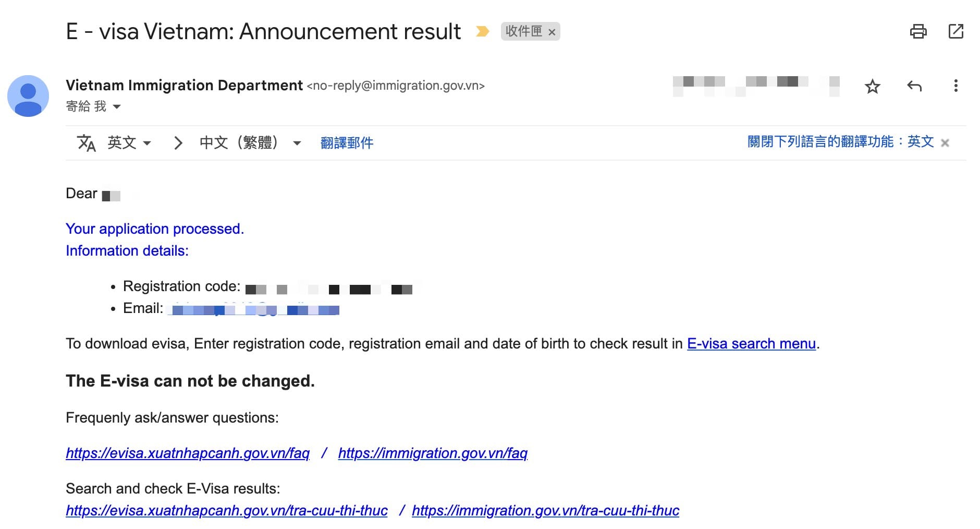Open the immigration.gov.vn/faq link
This screenshot has height=529, width=980.
(x=433, y=453)
